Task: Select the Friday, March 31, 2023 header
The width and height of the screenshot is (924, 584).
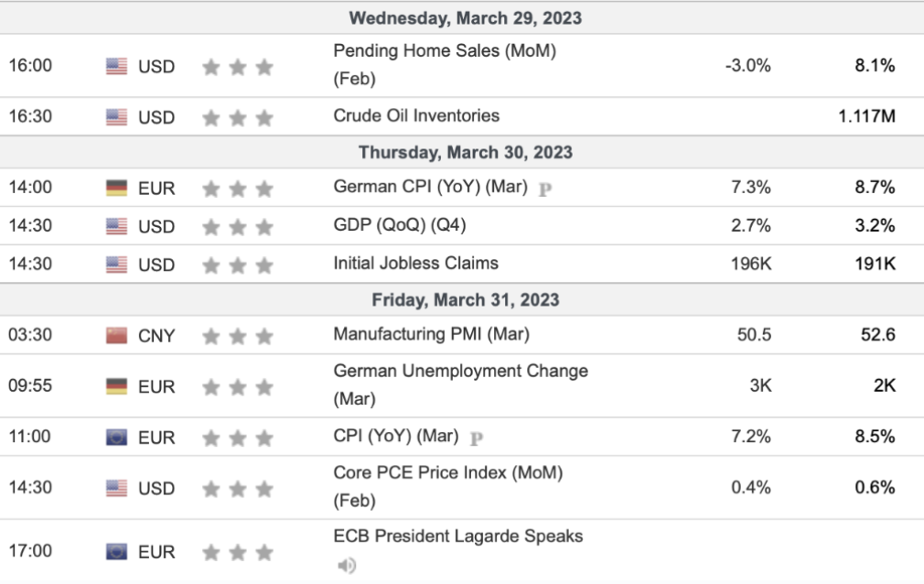Action: click(x=466, y=299)
